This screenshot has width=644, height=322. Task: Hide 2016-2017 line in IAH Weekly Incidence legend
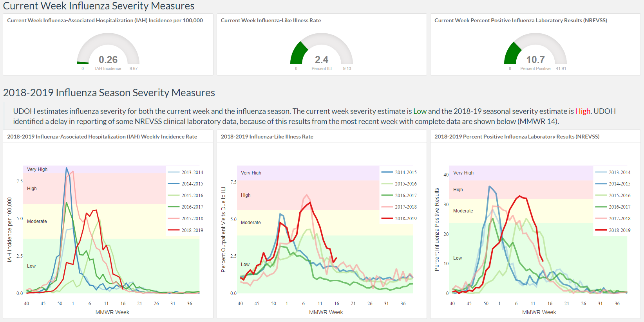186,207
